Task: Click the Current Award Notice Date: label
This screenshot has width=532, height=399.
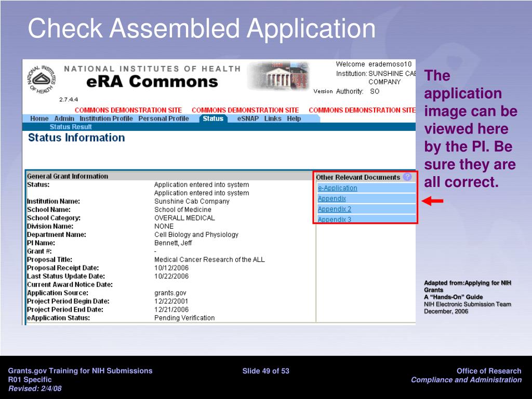Action: pyautogui.click(x=70, y=285)
